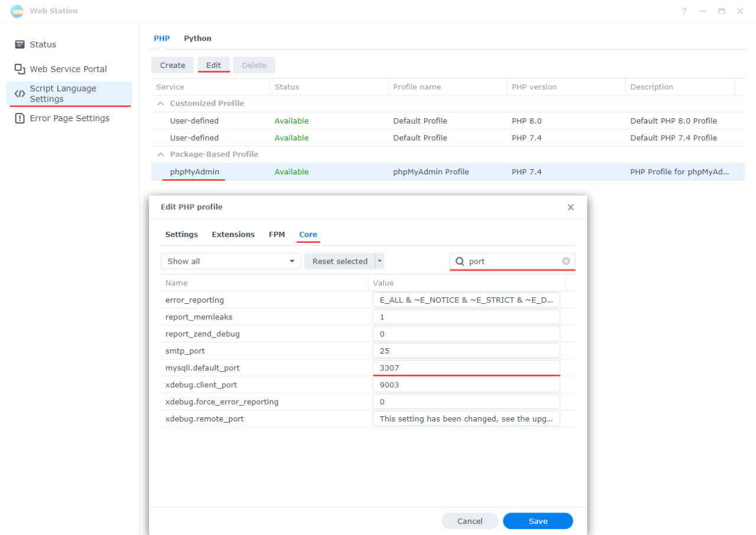Expand Reset selected dropdown arrow
Image resolution: width=756 pixels, height=535 pixels.
click(380, 261)
